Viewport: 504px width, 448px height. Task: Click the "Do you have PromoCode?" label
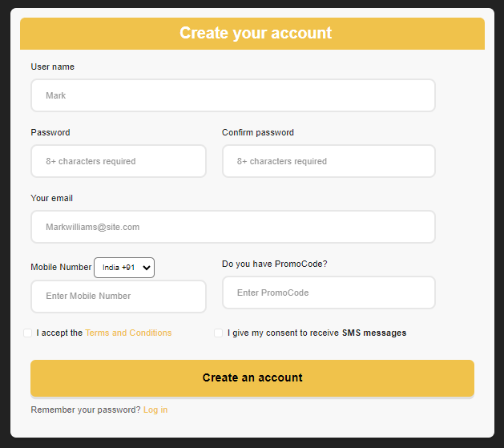[x=275, y=264]
